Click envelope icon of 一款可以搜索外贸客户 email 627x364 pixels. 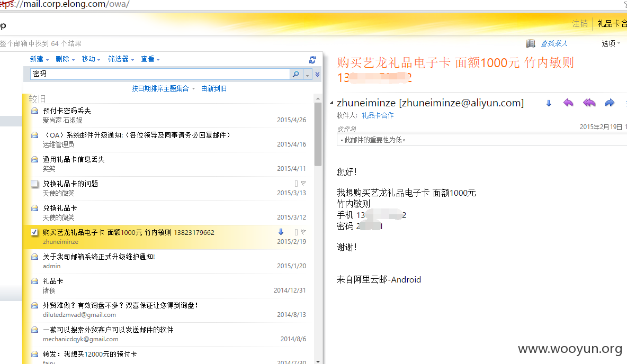(35, 330)
